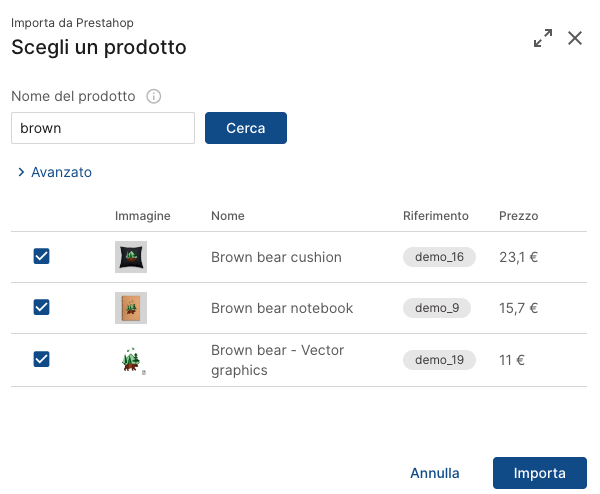Focus the product name search field
The image size is (600, 494).
103,128
